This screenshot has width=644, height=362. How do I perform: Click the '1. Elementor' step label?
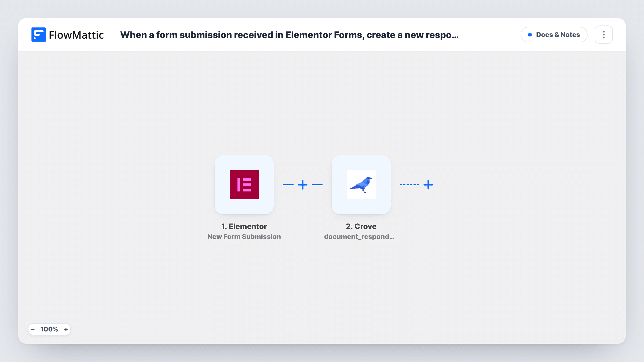click(x=244, y=226)
